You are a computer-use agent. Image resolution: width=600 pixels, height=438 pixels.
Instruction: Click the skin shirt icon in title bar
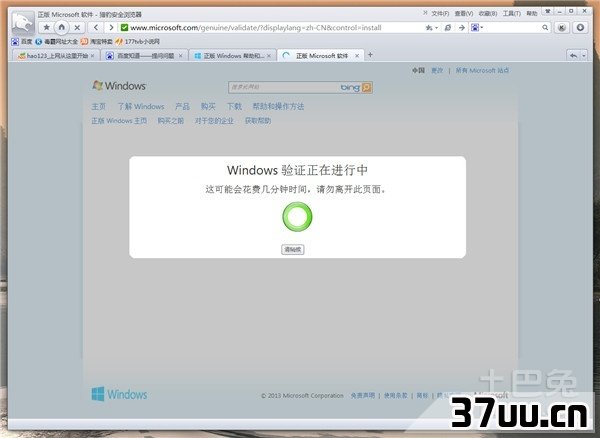coord(548,11)
